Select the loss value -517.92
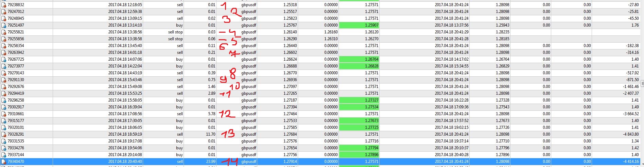This screenshot has height=167, width=644. (632, 73)
